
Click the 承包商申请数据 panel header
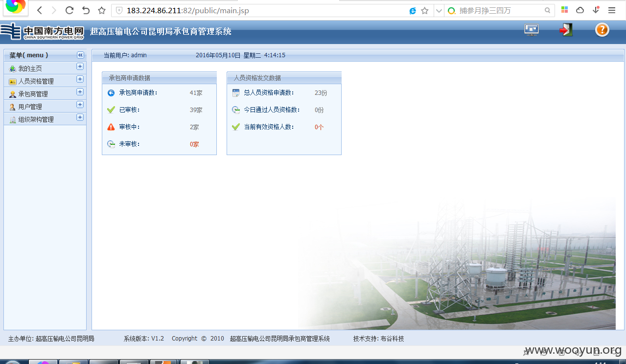[x=159, y=78]
